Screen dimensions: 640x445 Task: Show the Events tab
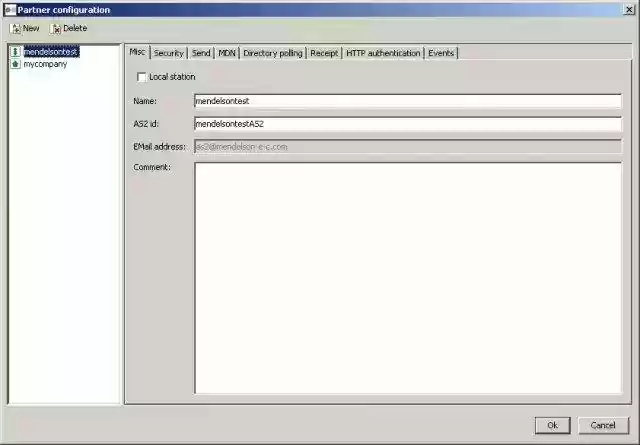441,53
